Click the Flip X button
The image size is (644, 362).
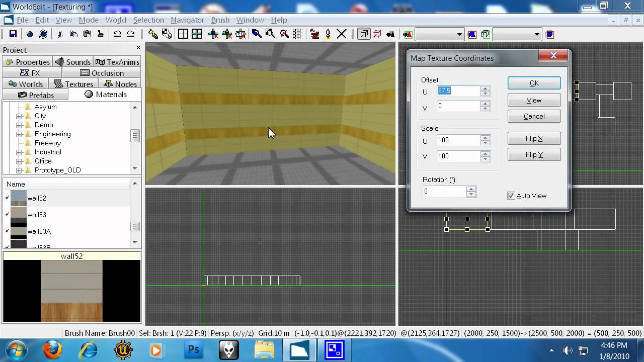coord(534,138)
